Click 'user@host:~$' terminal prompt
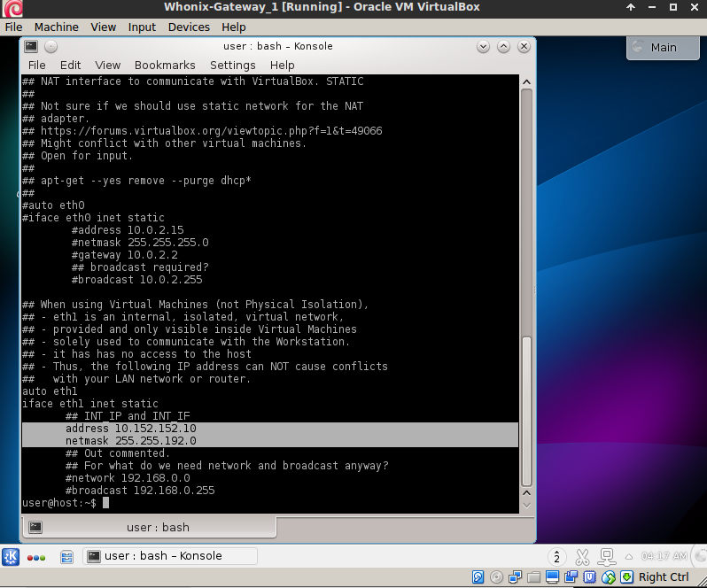 click(x=59, y=503)
